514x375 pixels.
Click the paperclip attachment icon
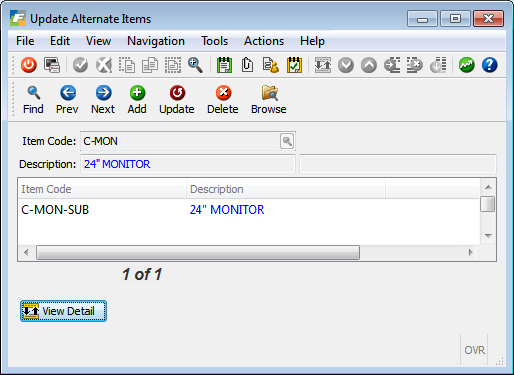(247, 65)
